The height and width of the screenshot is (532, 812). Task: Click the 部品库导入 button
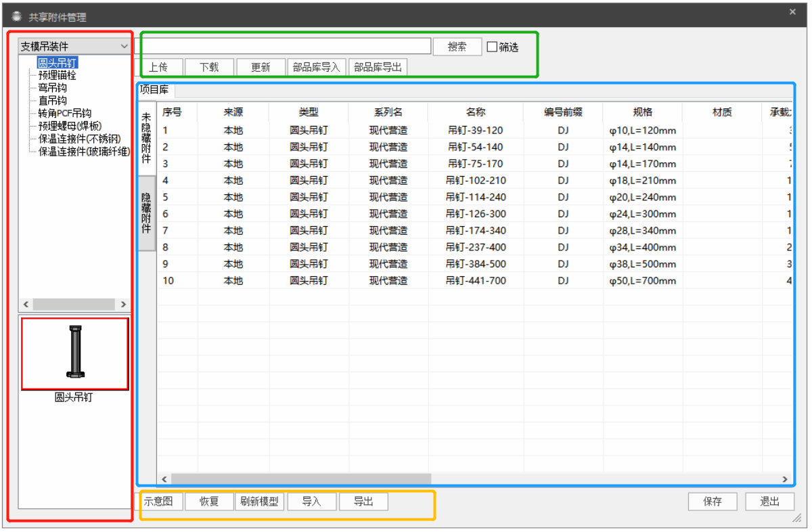316,68
